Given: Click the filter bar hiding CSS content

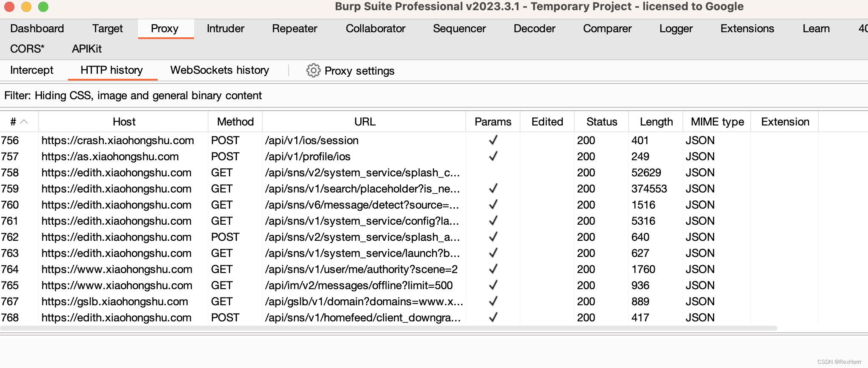Looking at the screenshot, I should click(133, 95).
